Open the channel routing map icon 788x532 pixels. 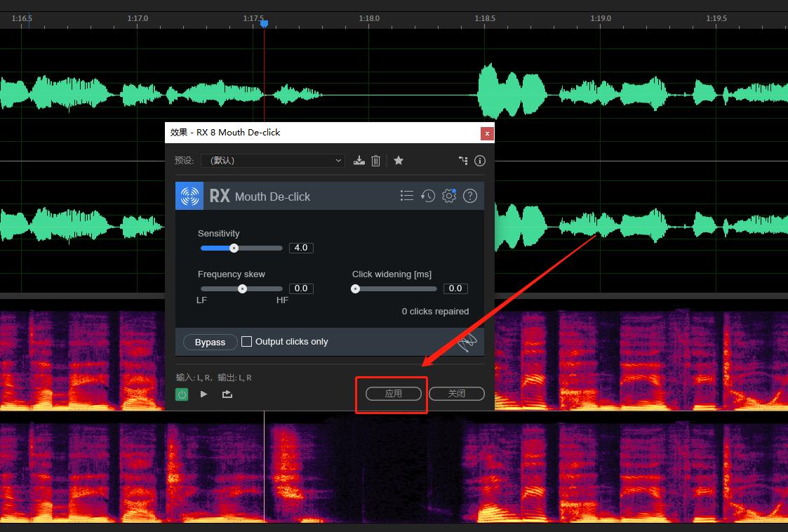(463, 161)
